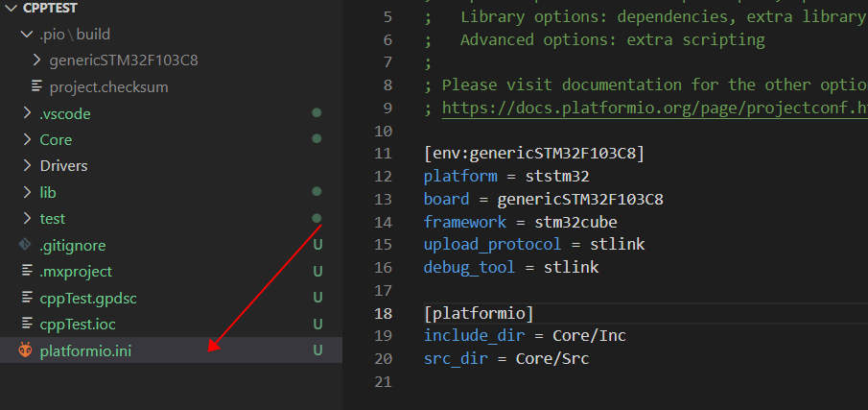Click the 'Advanced options: extra scripting' comment
868x410 pixels.
tap(613, 40)
